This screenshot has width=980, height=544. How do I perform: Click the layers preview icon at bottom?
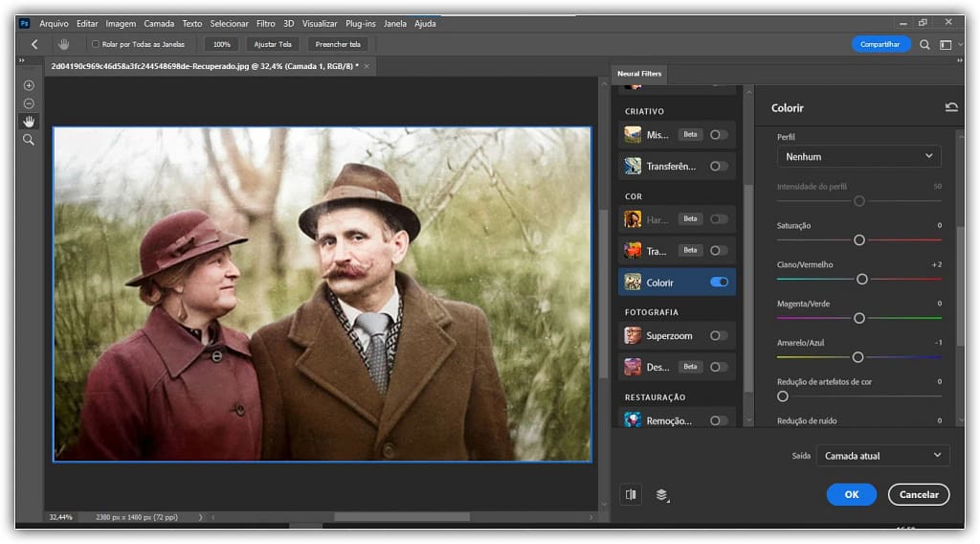click(x=661, y=494)
